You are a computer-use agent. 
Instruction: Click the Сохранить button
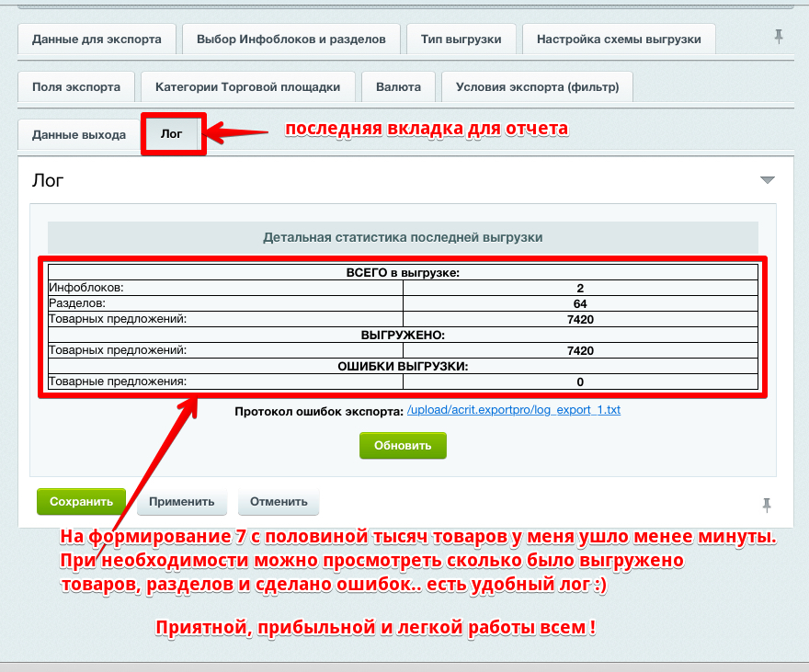81,501
